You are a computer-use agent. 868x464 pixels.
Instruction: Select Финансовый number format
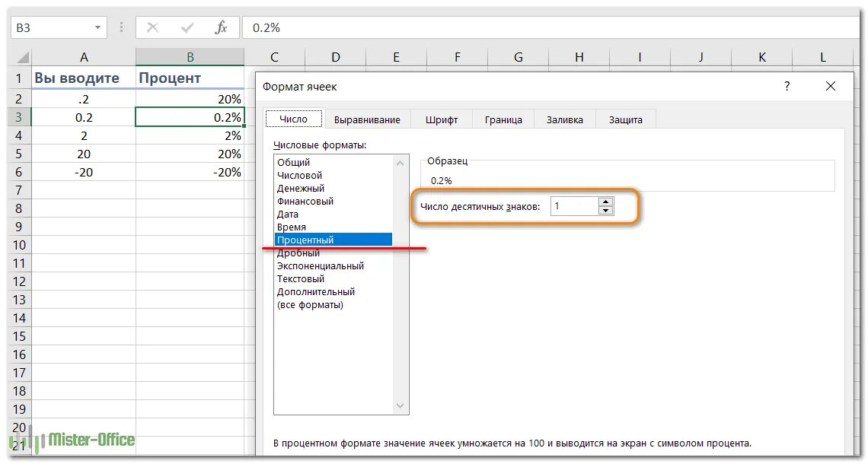333,202
